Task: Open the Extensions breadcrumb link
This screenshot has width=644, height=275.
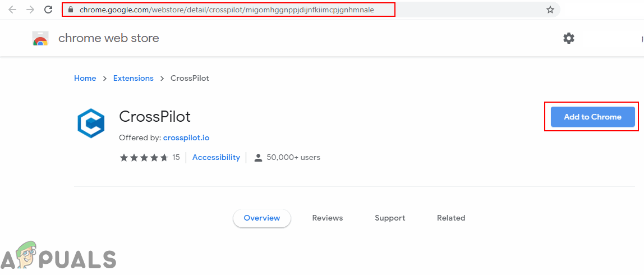Action: pyautogui.click(x=133, y=78)
